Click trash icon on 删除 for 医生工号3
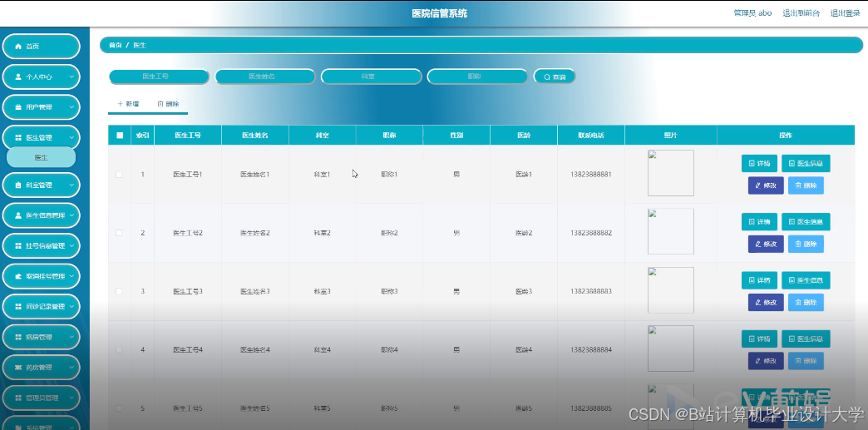Image resolution: width=868 pixels, height=430 pixels. 797,303
